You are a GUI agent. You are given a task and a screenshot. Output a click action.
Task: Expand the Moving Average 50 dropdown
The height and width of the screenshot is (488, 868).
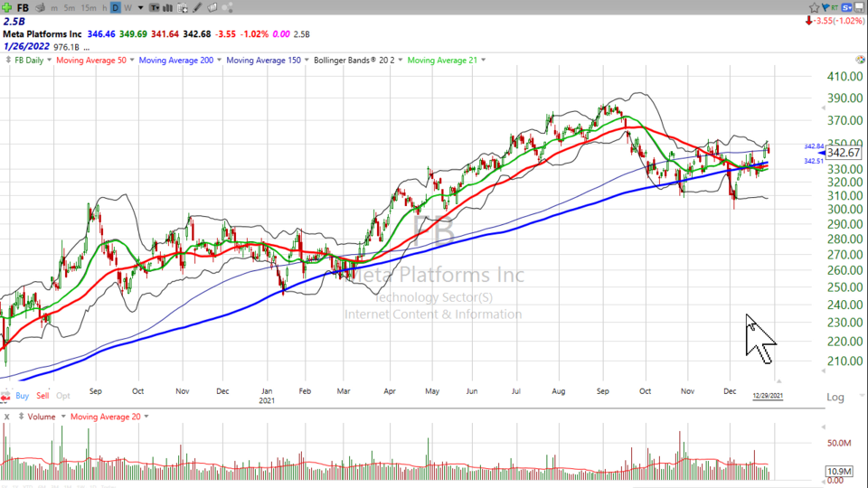(133, 60)
